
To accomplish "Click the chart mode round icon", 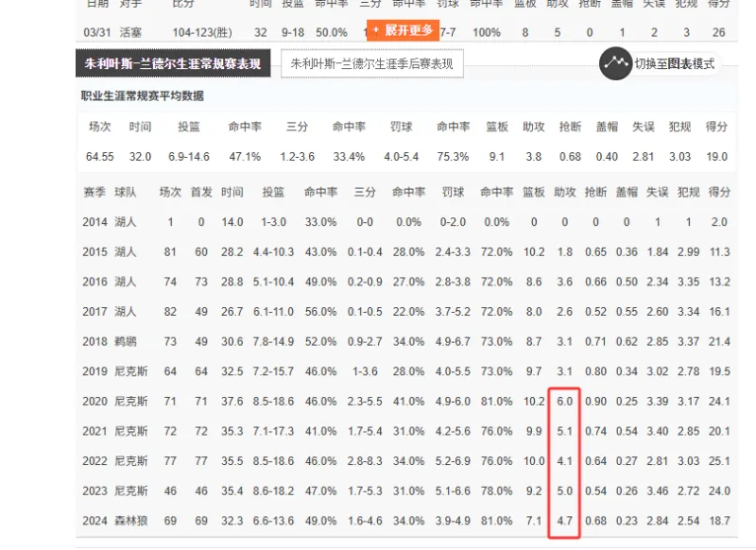I will click(x=616, y=63).
